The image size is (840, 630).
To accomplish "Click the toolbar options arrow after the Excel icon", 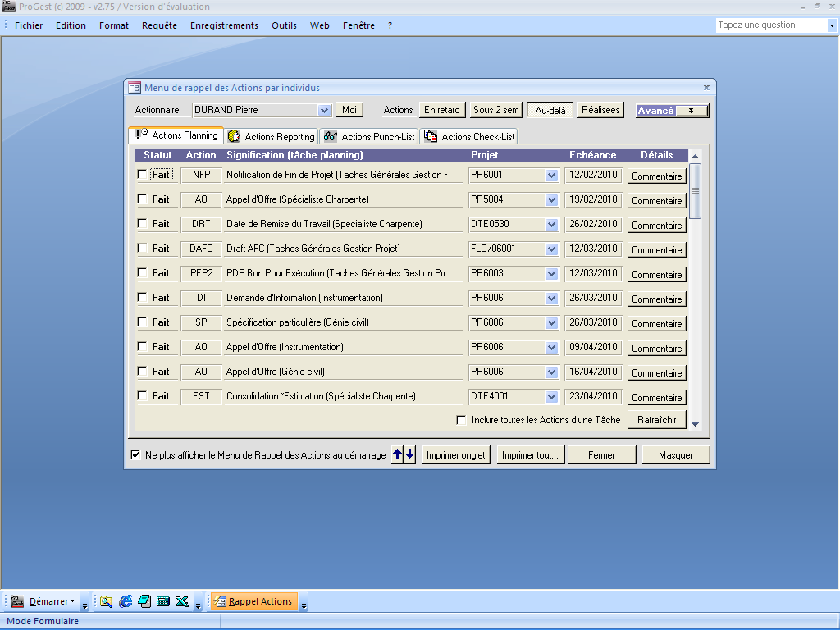I will (198, 605).
